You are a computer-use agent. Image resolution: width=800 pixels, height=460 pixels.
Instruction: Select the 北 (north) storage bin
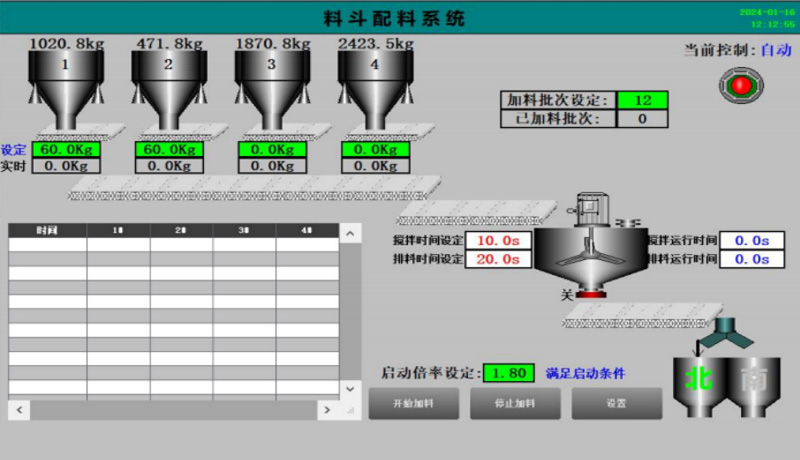tap(697, 383)
